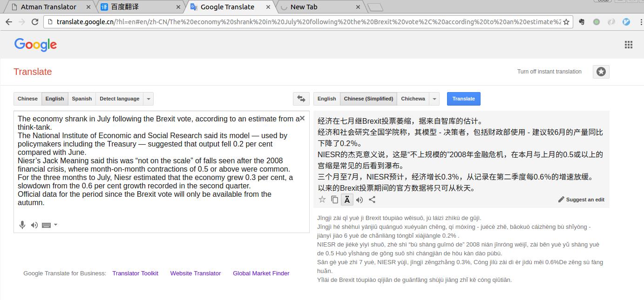
Task: Turn off instant translation
Action: click(549, 72)
